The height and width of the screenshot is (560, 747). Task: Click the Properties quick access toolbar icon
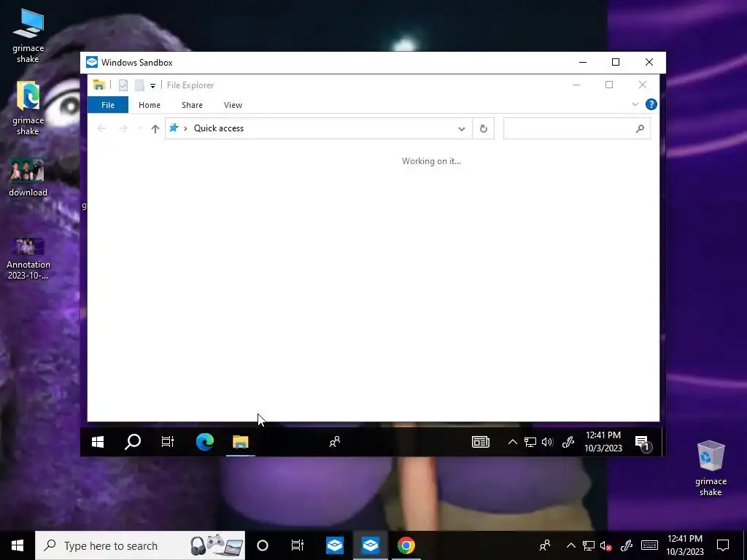(x=123, y=85)
